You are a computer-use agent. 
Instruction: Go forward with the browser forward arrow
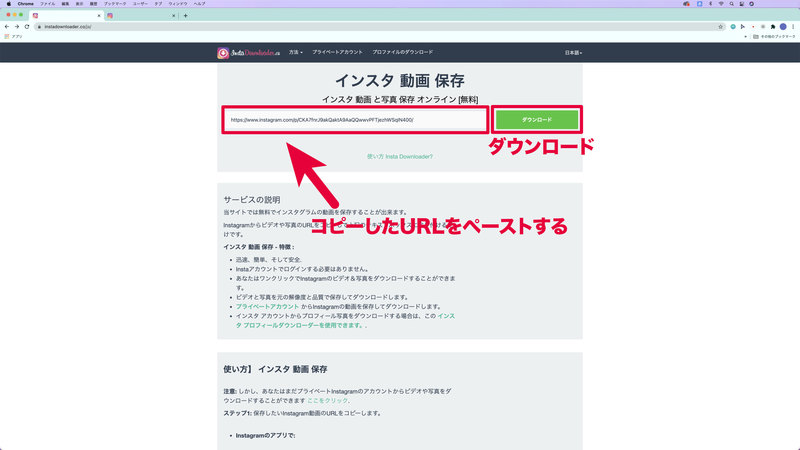tap(17, 27)
